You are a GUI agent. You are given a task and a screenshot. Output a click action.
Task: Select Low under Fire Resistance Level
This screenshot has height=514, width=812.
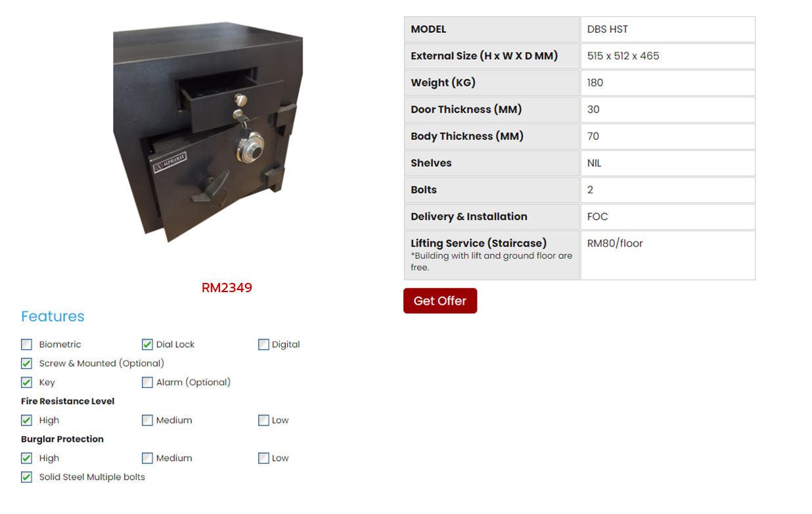coord(263,421)
